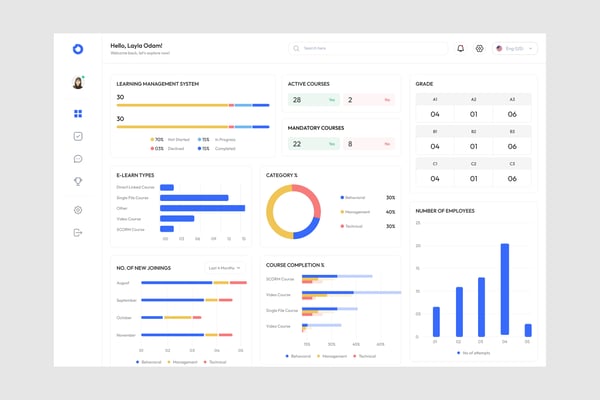Viewport: 600px width, 400px height.
Task: Click the tallest employee bar, 04
Action: (505, 290)
